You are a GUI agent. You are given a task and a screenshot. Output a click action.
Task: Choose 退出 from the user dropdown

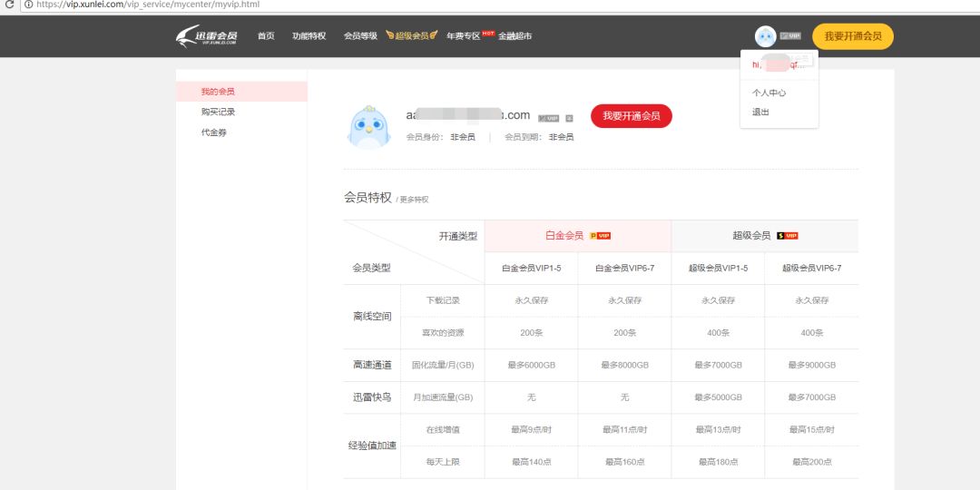760,113
